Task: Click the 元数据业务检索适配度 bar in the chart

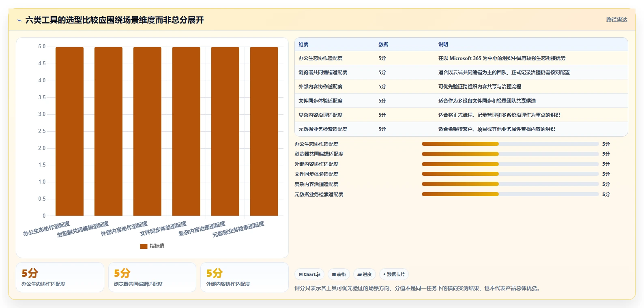Action: (x=264, y=131)
